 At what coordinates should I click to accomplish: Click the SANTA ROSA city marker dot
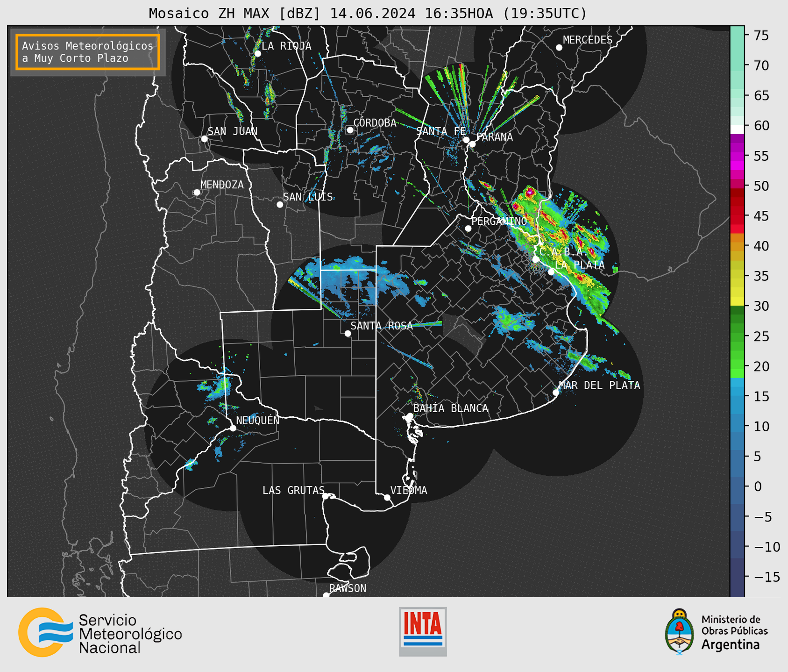pyautogui.click(x=348, y=334)
